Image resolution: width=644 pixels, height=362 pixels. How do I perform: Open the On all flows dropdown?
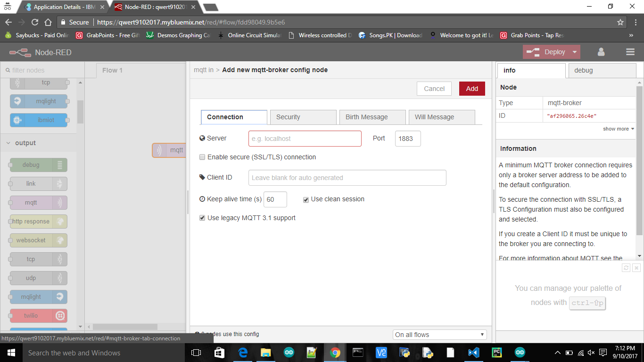[439, 334]
